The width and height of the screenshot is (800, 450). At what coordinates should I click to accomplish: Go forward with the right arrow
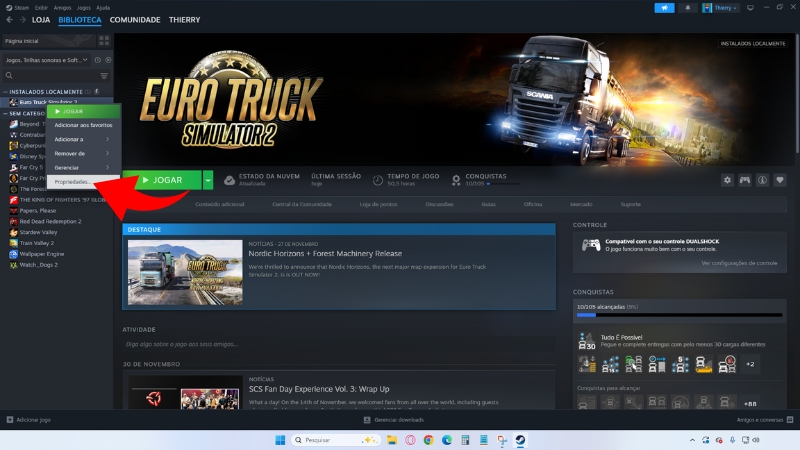(22, 20)
